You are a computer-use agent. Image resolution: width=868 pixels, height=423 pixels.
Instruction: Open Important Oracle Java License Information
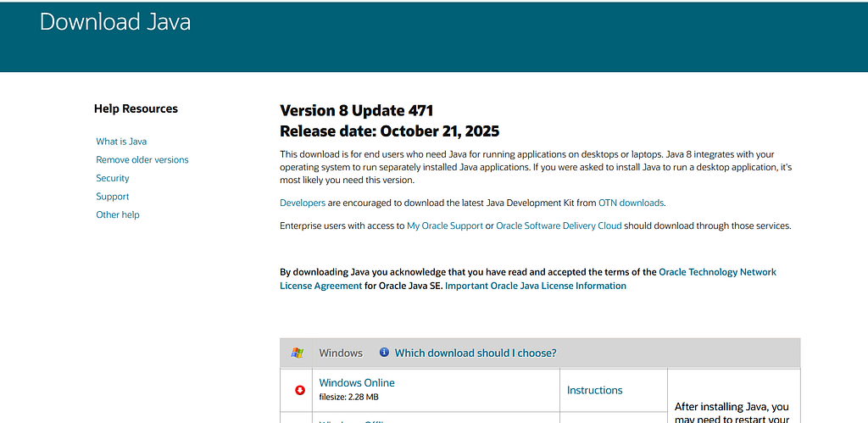536,286
